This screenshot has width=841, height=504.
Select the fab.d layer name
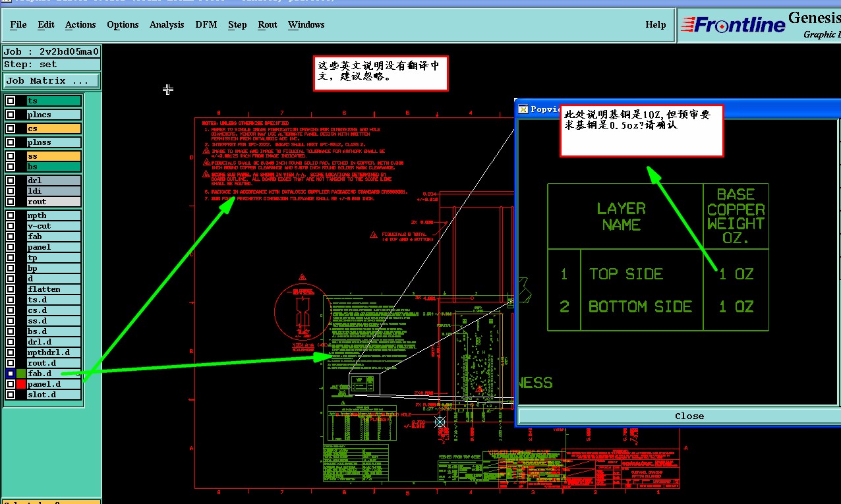tap(54, 374)
